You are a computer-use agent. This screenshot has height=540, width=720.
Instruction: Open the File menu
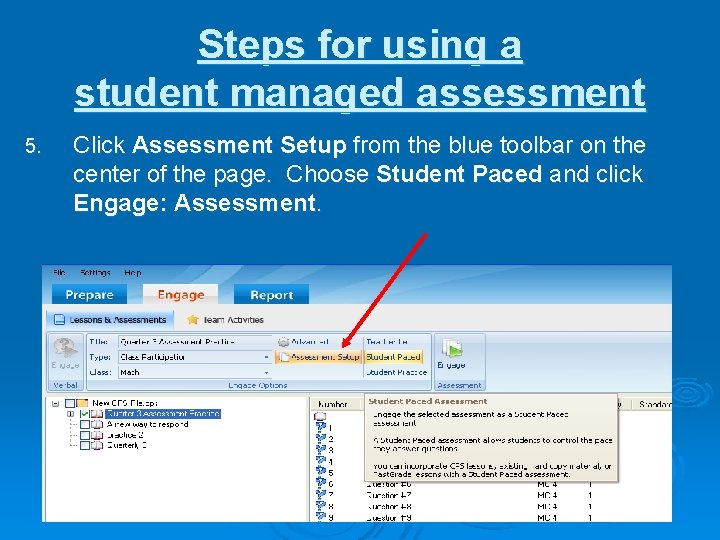click(59, 272)
